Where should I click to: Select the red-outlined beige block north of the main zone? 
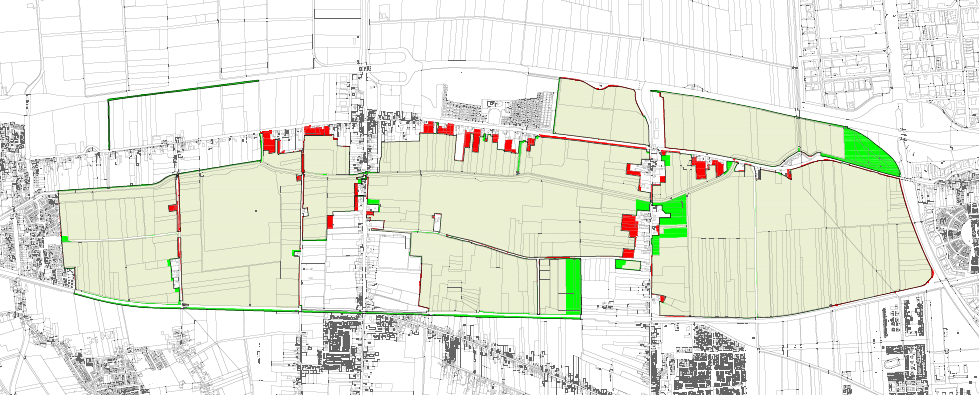(x=601, y=112)
